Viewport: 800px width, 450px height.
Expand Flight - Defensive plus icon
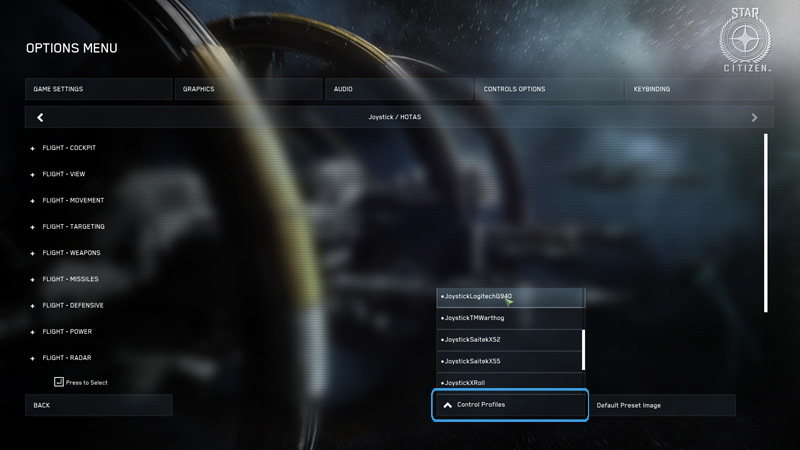point(33,306)
